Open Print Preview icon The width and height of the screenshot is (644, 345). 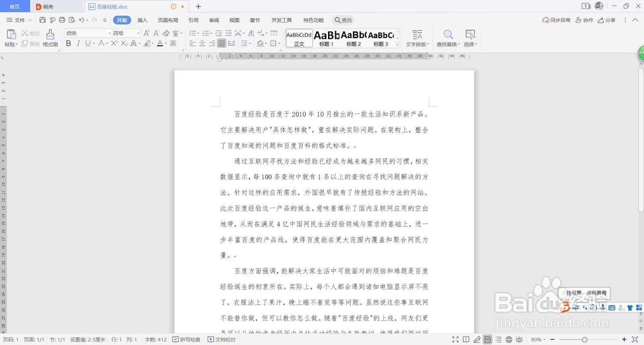pyautogui.click(x=72, y=20)
